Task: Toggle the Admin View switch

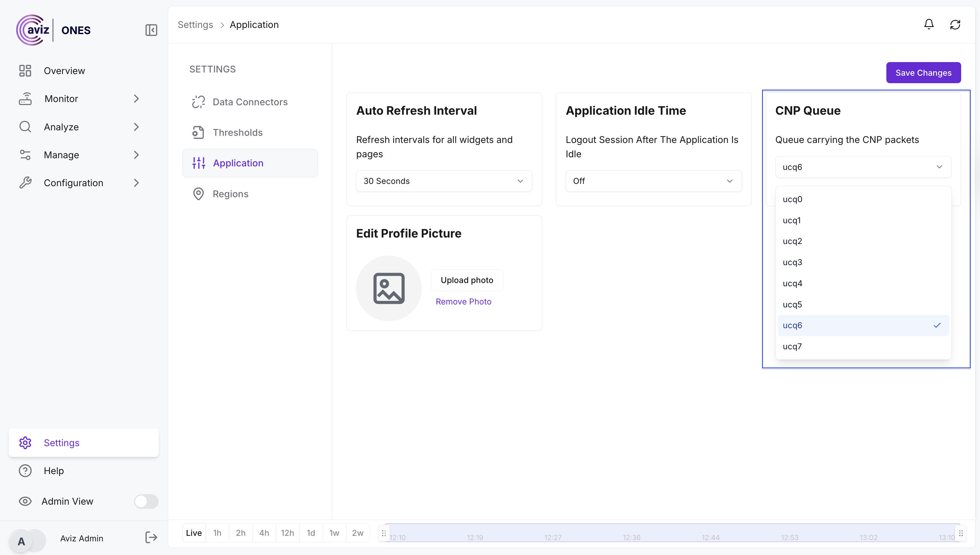Action: coord(146,501)
